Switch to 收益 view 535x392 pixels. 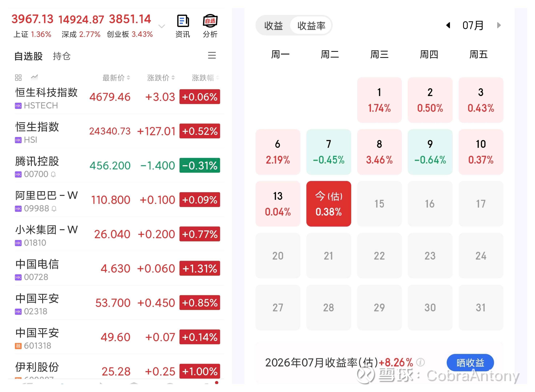pos(274,26)
